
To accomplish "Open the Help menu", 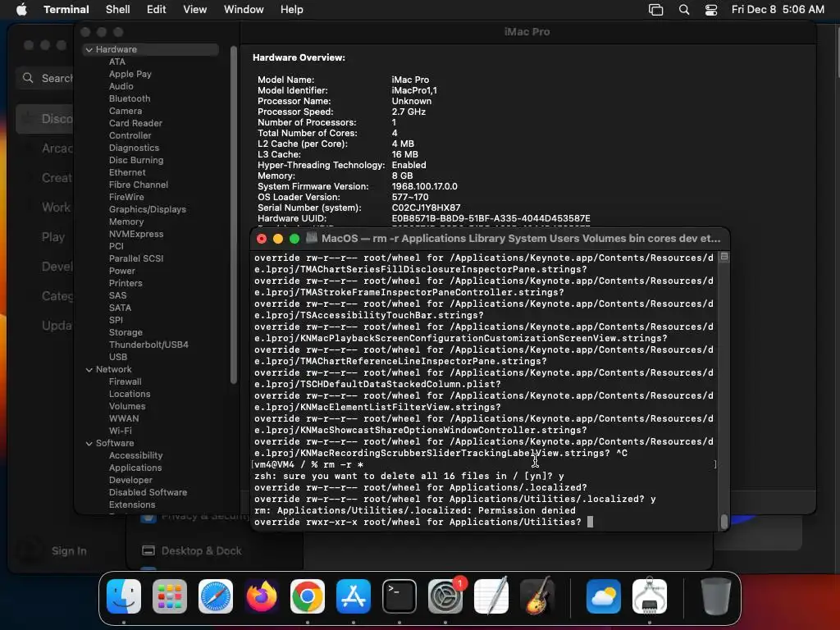I will click(x=292, y=10).
